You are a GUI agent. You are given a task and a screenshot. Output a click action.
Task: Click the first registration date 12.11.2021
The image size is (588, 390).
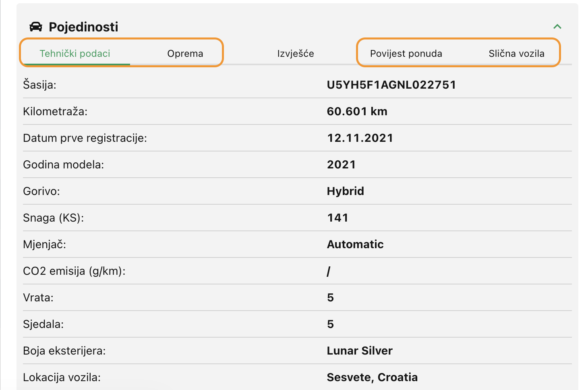pyautogui.click(x=360, y=138)
